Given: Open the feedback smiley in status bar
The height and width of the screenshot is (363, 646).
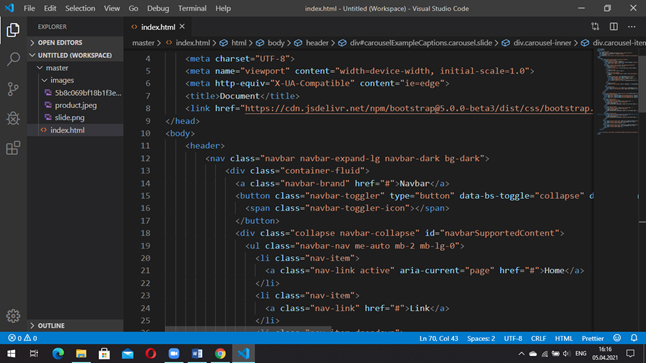Looking at the screenshot, I should (617, 338).
